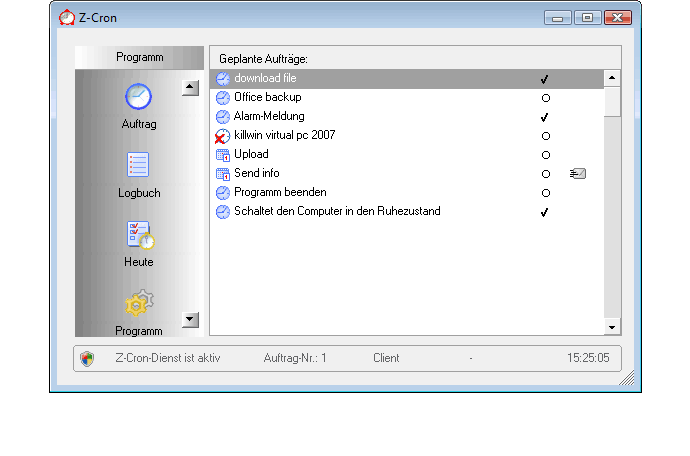The width and height of the screenshot is (690, 456).
Task: Toggle the circle status of killwin virtual pc
Action: point(546,136)
